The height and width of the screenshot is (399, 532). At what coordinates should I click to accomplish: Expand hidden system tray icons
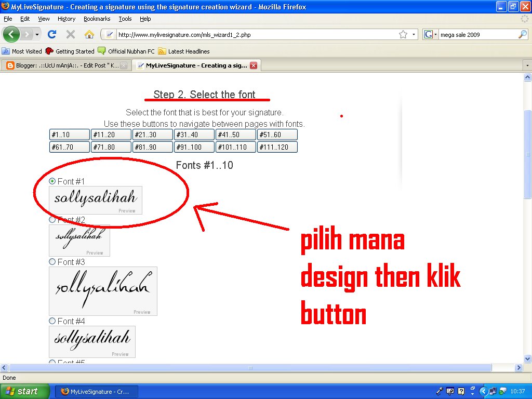[484, 391]
